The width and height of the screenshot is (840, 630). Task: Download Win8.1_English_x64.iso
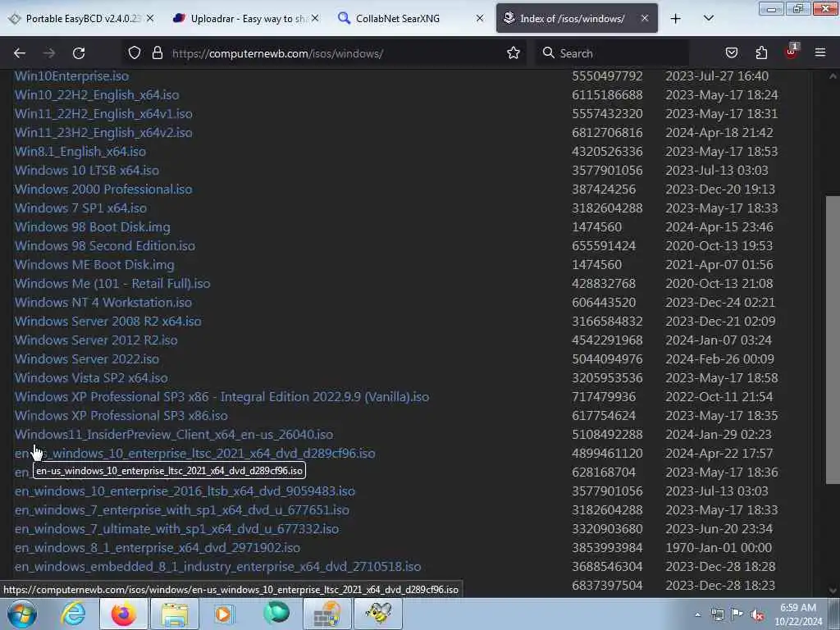click(80, 152)
